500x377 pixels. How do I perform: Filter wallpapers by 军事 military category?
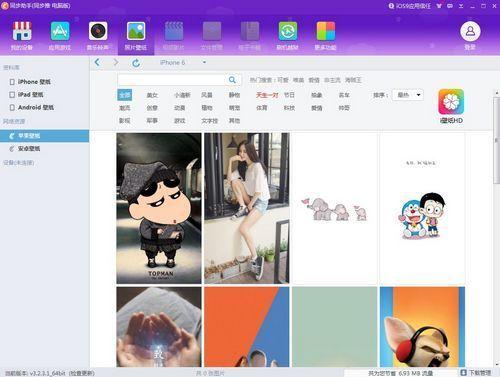coord(152,120)
